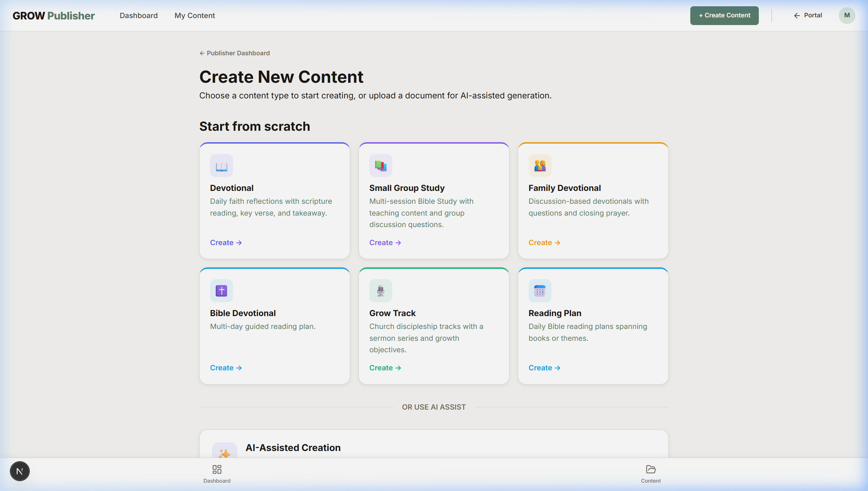The image size is (868, 491).
Task: Return via the Publisher Dashboard link
Action: [234, 53]
